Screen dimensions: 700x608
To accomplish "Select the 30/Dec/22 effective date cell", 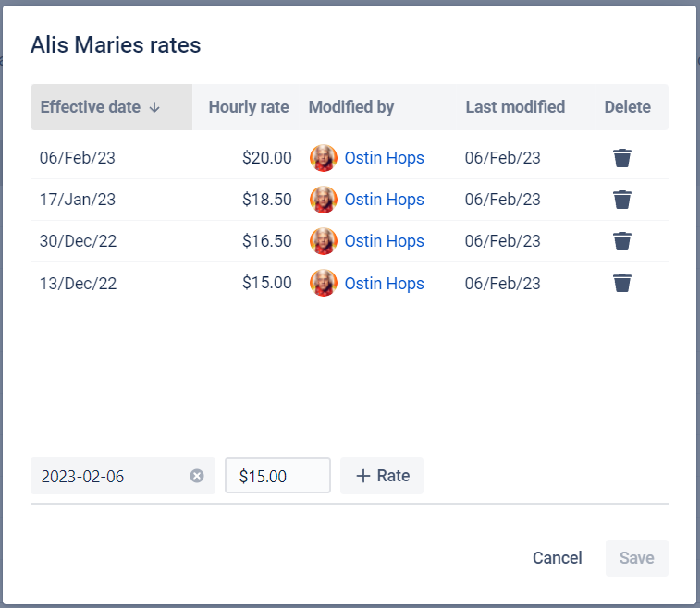I will 78,241.
